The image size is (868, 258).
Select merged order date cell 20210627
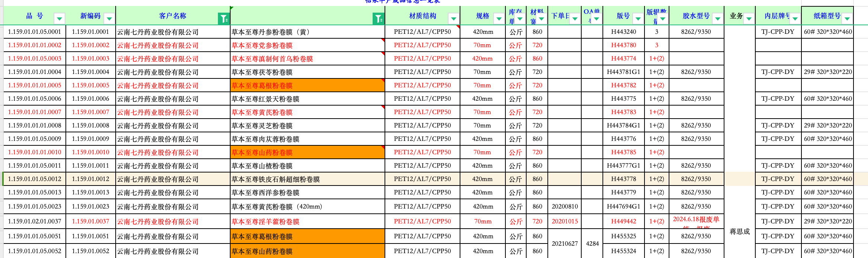coord(565,244)
